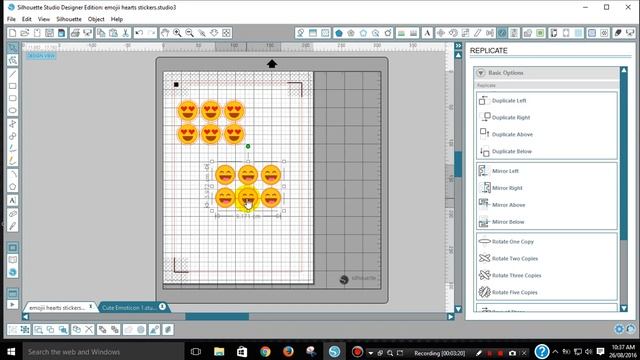Click the Open file folder icon

coord(24,33)
